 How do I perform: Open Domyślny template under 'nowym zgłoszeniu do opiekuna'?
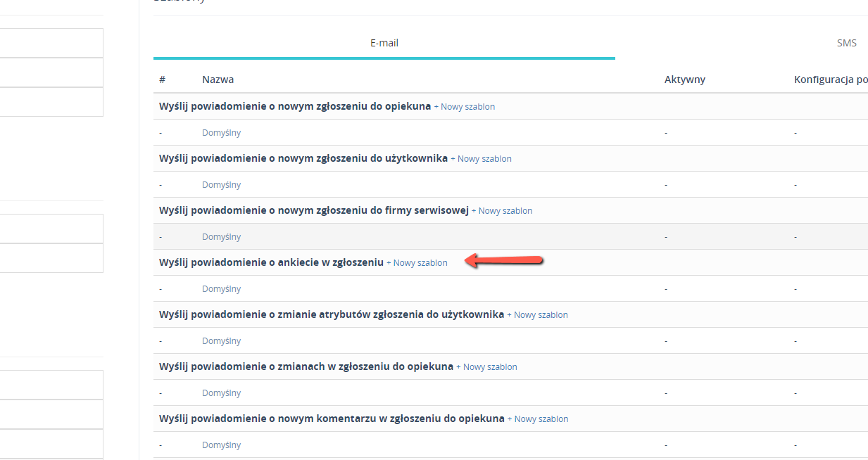pyautogui.click(x=221, y=133)
